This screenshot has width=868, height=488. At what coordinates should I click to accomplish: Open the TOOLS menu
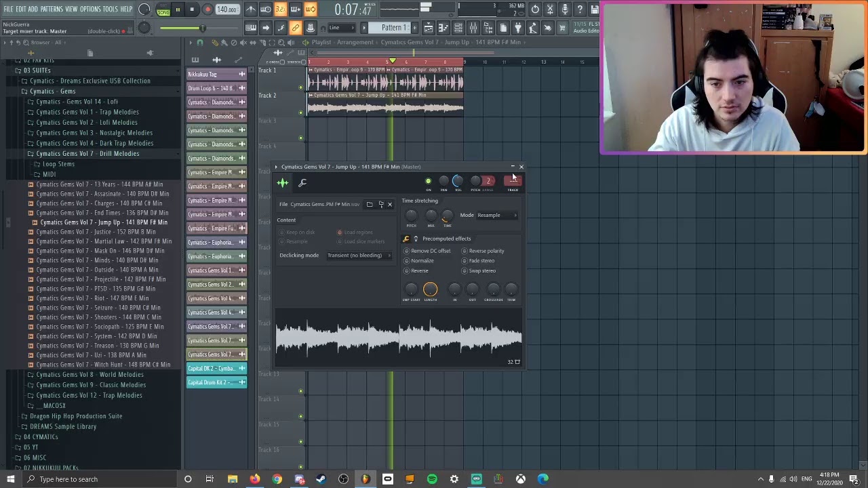pyautogui.click(x=111, y=9)
